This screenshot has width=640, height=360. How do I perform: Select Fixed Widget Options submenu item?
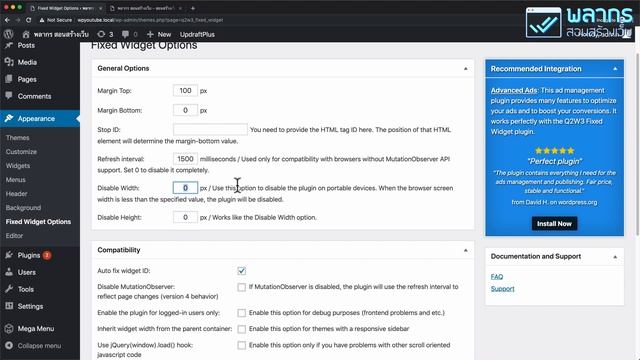[x=38, y=222]
